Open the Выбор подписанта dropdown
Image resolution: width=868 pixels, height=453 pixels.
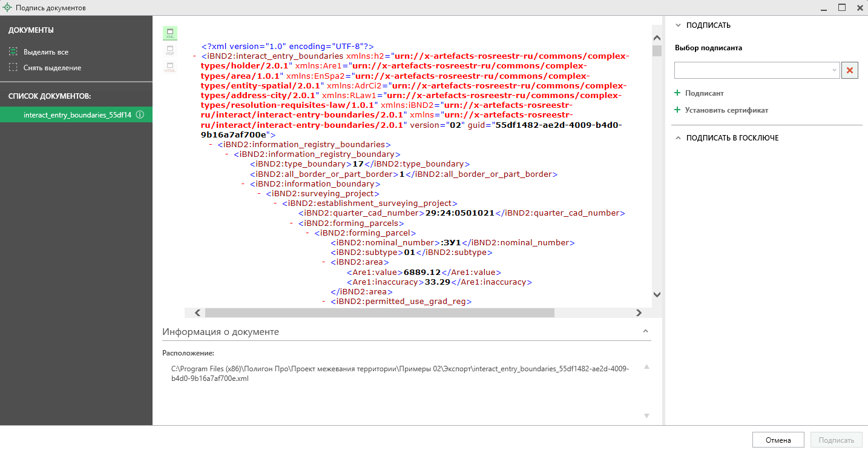tap(834, 70)
